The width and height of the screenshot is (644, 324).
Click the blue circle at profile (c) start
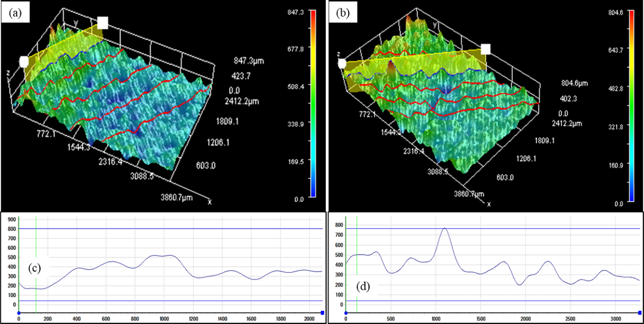pos(19,313)
